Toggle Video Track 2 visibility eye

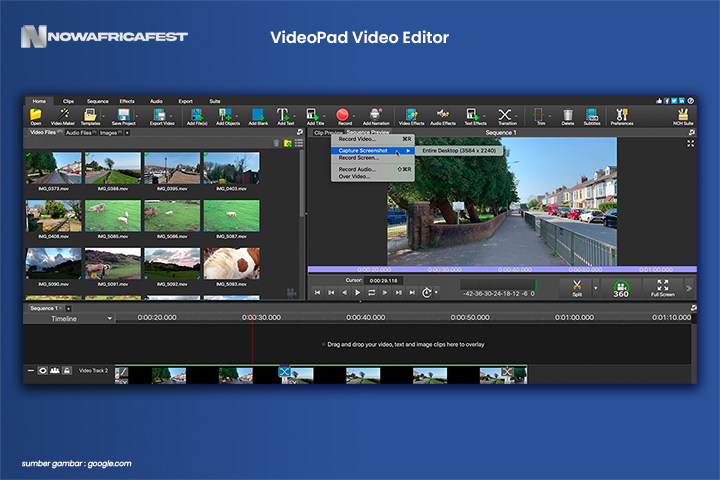click(x=43, y=370)
